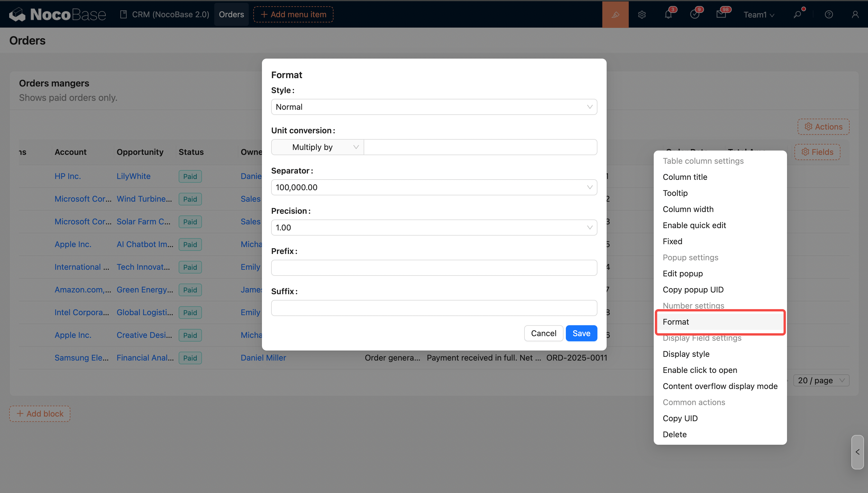This screenshot has height=493, width=868.
Task: Open the notifications bell icon
Action: tap(668, 15)
